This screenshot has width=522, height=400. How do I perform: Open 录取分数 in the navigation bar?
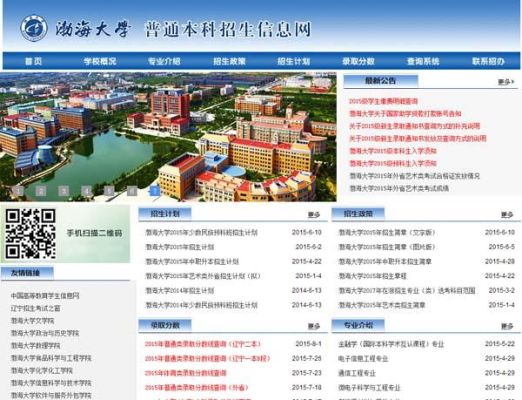point(358,61)
